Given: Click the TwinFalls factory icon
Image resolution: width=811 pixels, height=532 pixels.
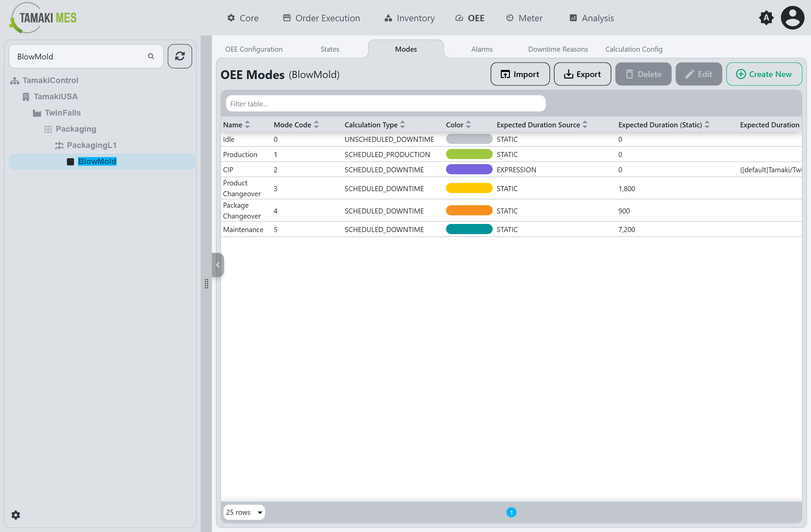Looking at the screenshot, I should (x=37, y=113).
